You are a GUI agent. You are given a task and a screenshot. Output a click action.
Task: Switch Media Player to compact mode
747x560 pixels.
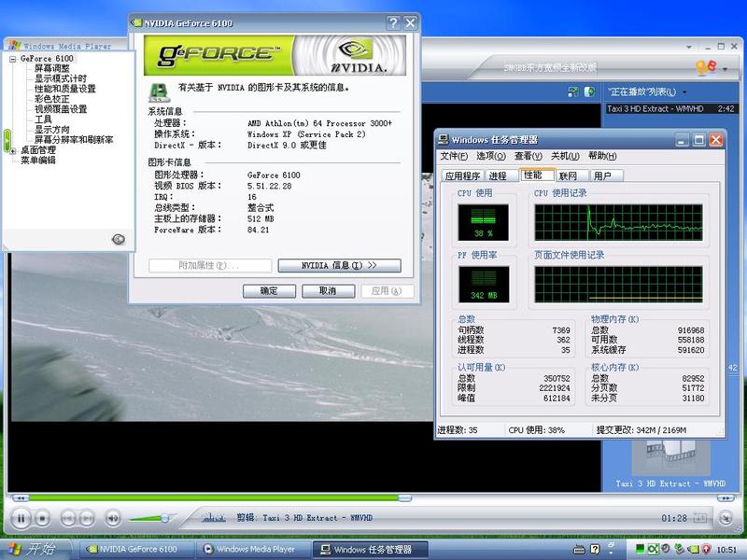click(726, 518)
